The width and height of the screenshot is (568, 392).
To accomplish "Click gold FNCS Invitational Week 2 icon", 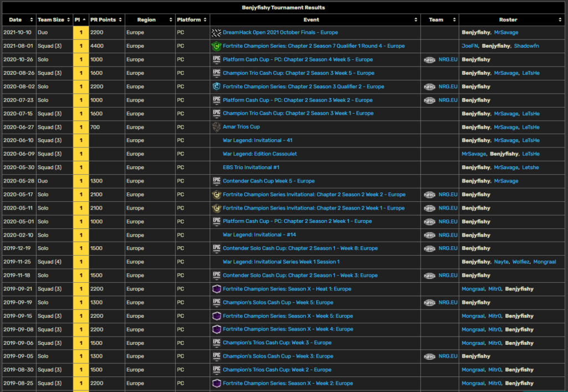I will click(216, 195).
